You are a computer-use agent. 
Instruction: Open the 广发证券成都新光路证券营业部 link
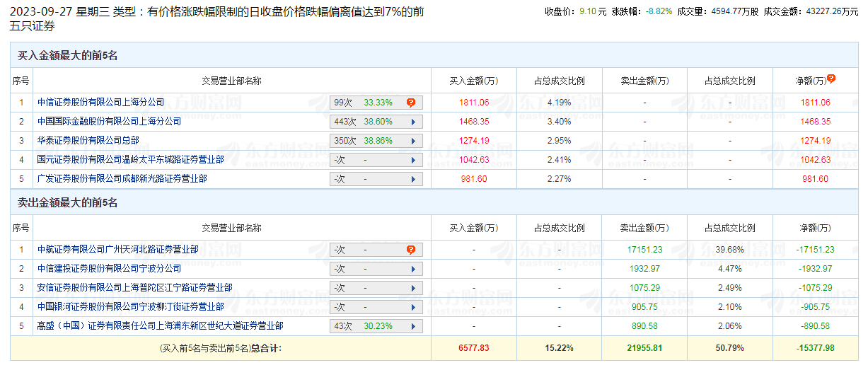coord(122,179)
